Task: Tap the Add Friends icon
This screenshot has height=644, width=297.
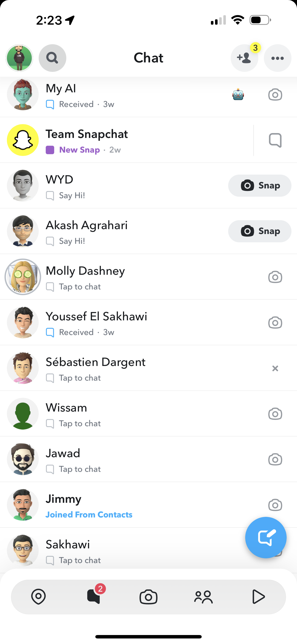Action: pos(244,58)
